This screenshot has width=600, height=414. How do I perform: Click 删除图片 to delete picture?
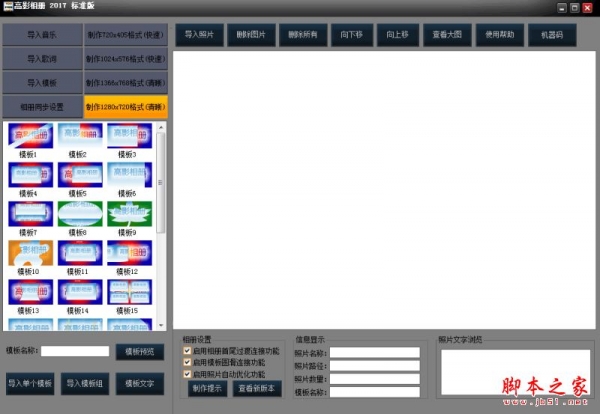(251, 35)
